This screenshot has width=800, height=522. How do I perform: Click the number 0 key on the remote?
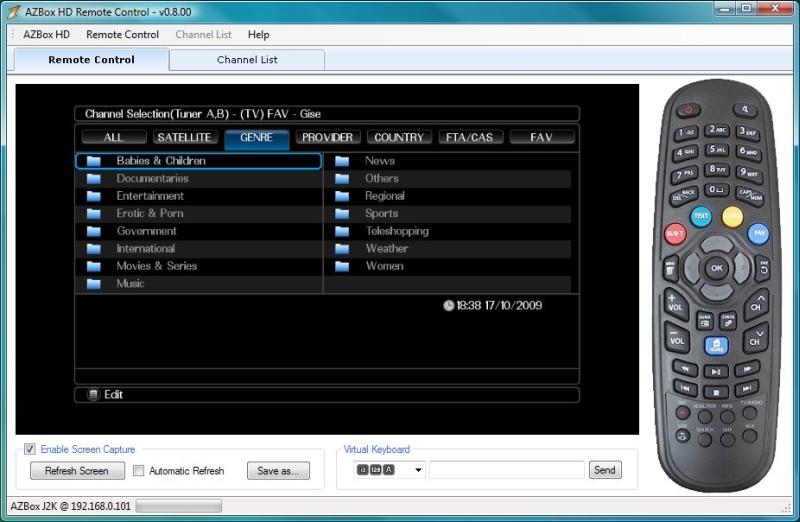(717, 189)
